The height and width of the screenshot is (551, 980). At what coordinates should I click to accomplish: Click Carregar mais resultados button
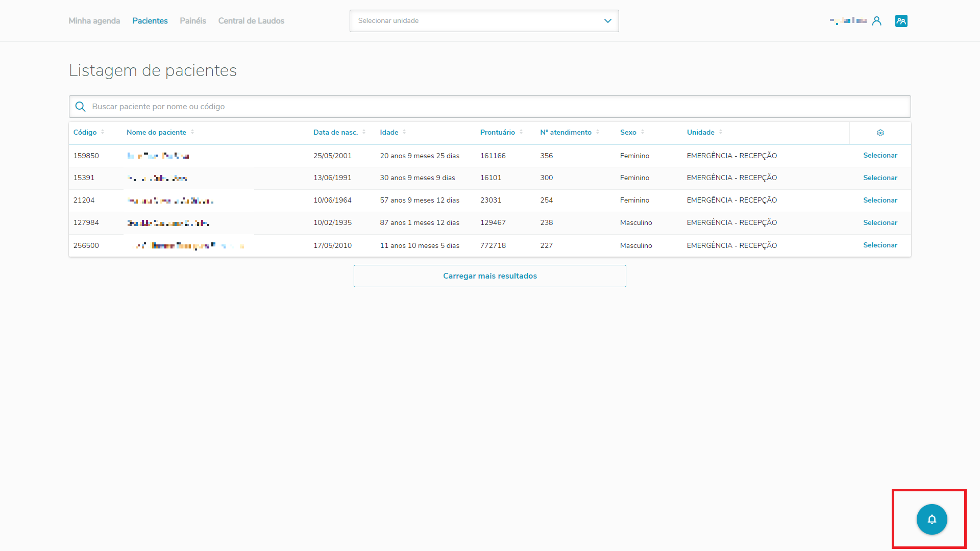[x=489, y=276]
